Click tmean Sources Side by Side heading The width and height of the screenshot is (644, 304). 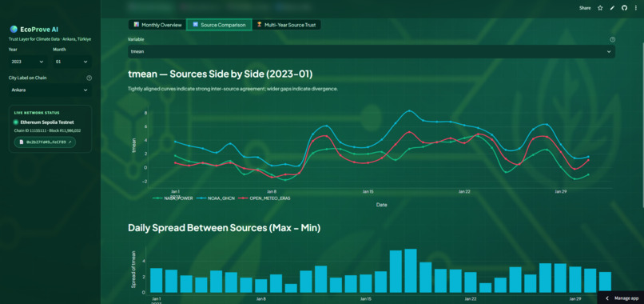(x=221, y=74)
